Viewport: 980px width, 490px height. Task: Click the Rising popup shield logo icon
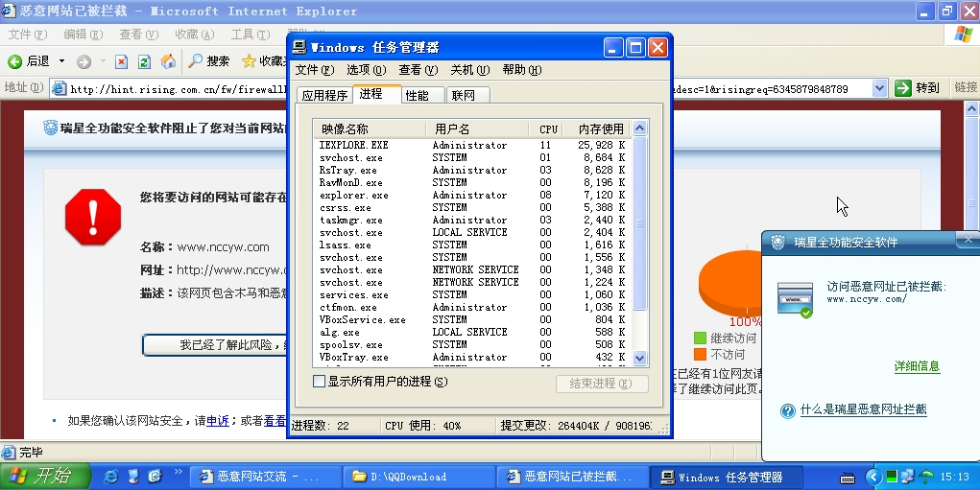click(x=777, y=243)
